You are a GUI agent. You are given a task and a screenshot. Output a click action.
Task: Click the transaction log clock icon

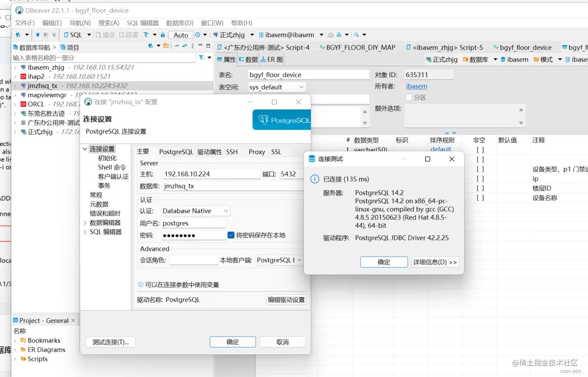pyautogui.click(x=198, y=35)
